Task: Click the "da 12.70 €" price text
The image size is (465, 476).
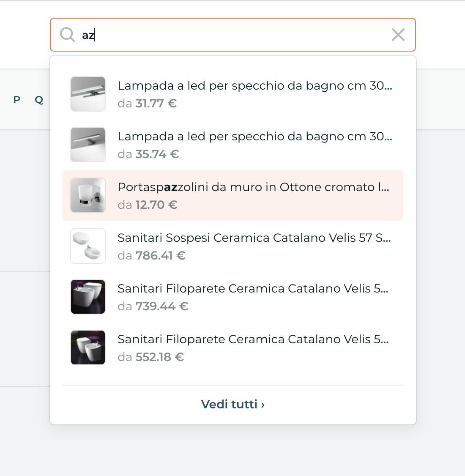Action: click(x=147, y=205)
